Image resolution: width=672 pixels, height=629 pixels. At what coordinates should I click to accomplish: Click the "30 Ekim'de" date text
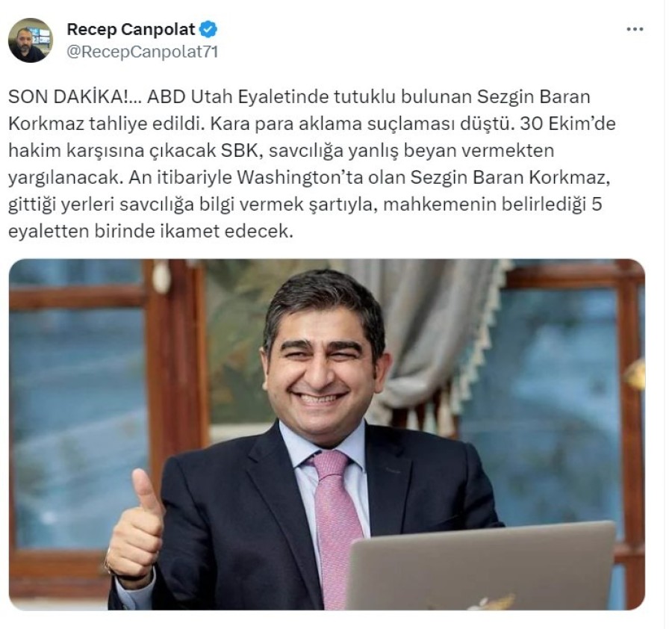[x=568, y=124]
